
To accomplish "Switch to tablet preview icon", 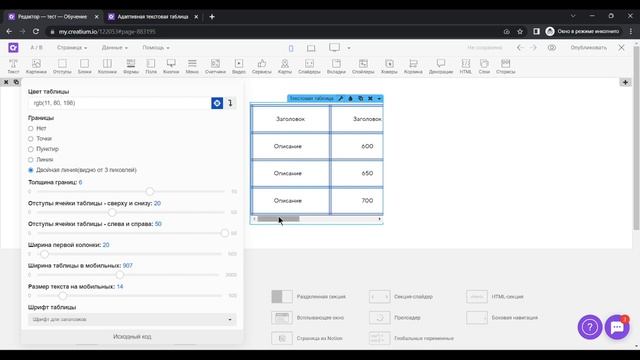I will (311, 48).
